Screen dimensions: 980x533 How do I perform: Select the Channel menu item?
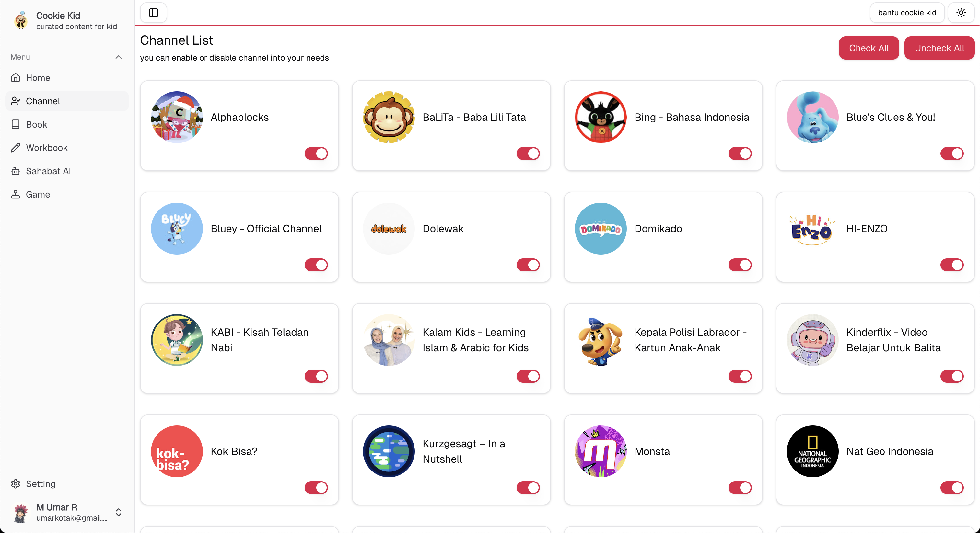[67, 101]
